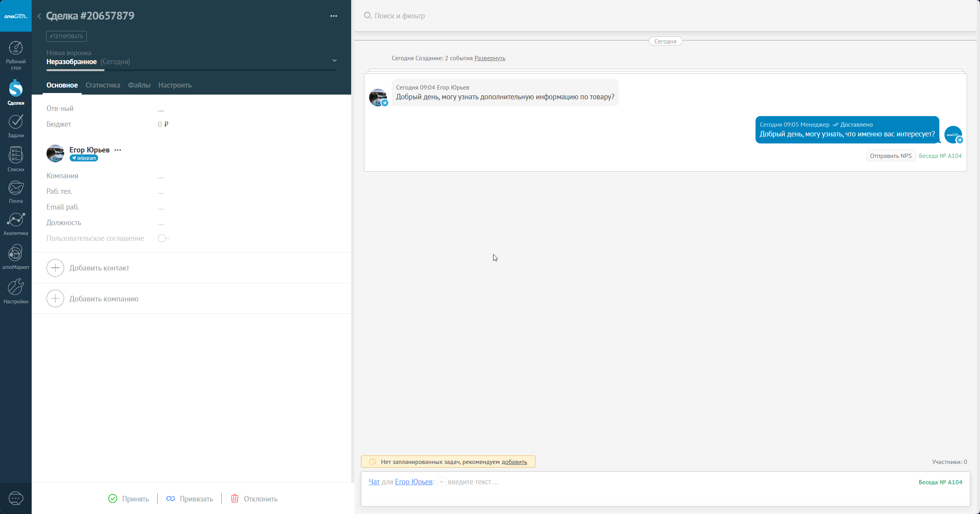
Task: Switch to the Статистика tab
Action: coord(102,85)
